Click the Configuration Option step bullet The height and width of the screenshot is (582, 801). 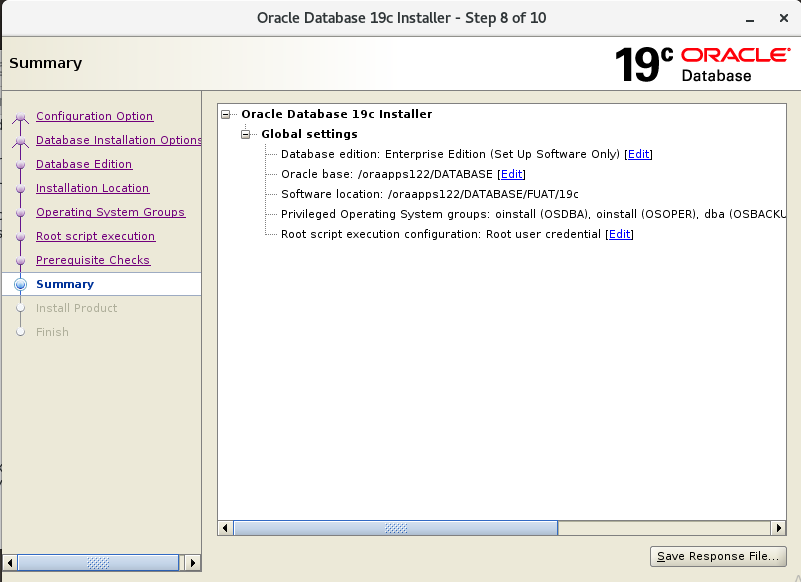click(x=20, y=118)
